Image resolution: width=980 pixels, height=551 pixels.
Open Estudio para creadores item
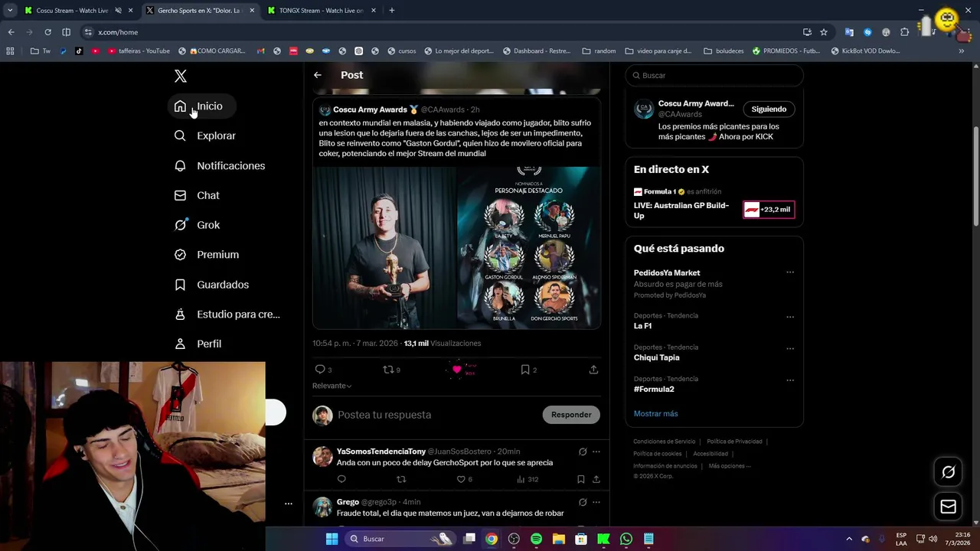click(x=227, y=315)
